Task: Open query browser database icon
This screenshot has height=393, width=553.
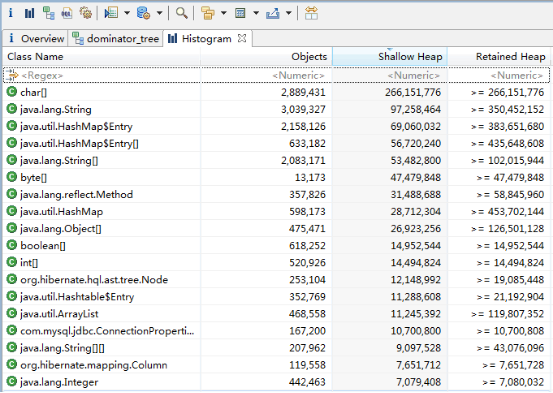Action: (x=144, y=13)
